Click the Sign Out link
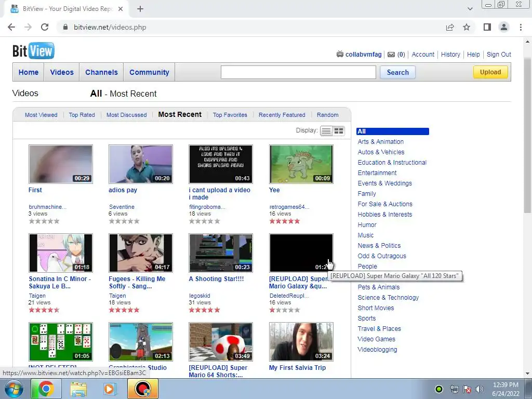 [499, 54]
